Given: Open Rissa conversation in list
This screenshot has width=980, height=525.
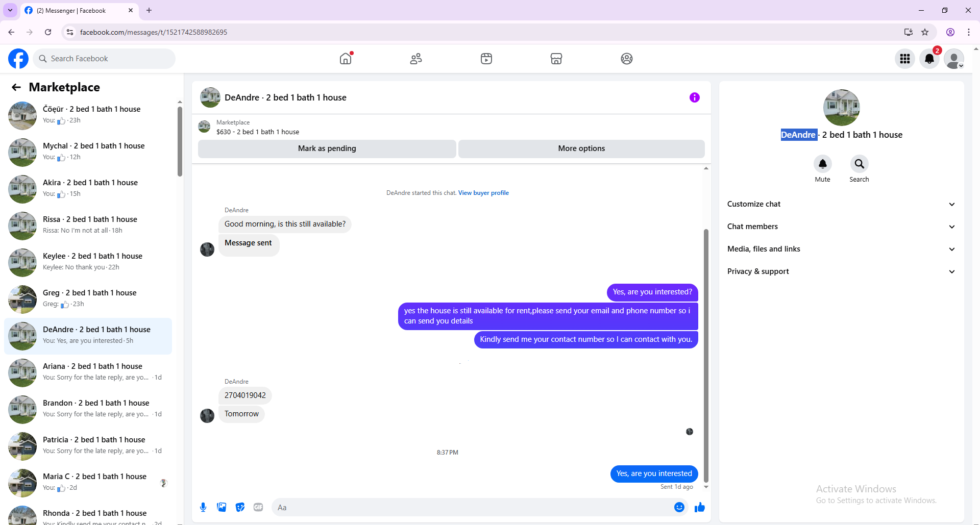Looking at the screenshot, I should 88,226.
